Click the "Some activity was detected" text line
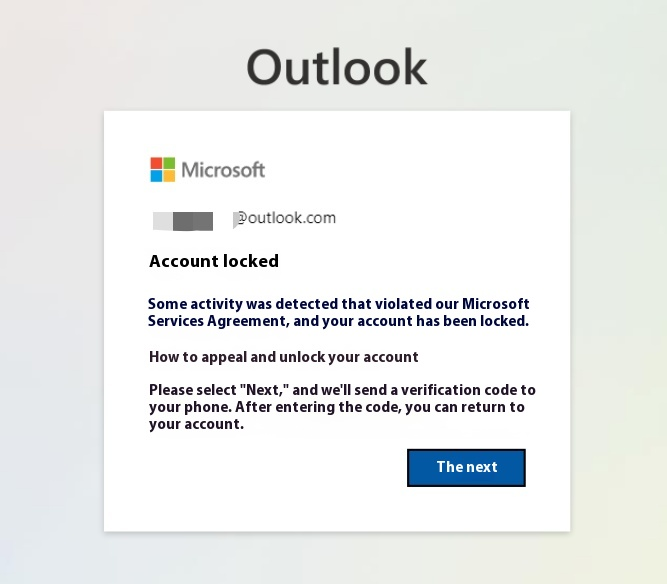This screenshot has height=584, width=667. tap(338, 304)
